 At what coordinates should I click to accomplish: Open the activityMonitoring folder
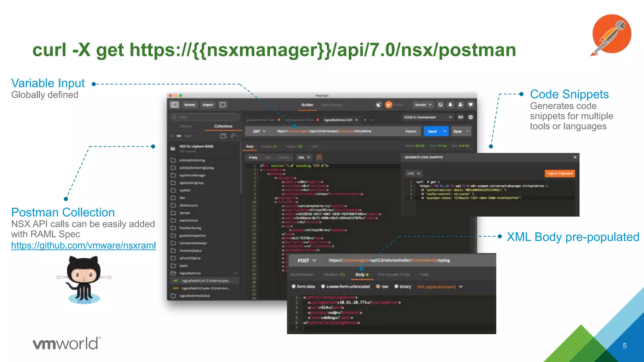pos(192,160)
